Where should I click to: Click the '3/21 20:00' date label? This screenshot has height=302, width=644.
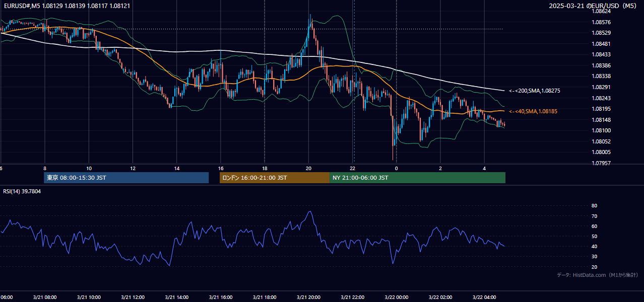click(x=308, y=297)
